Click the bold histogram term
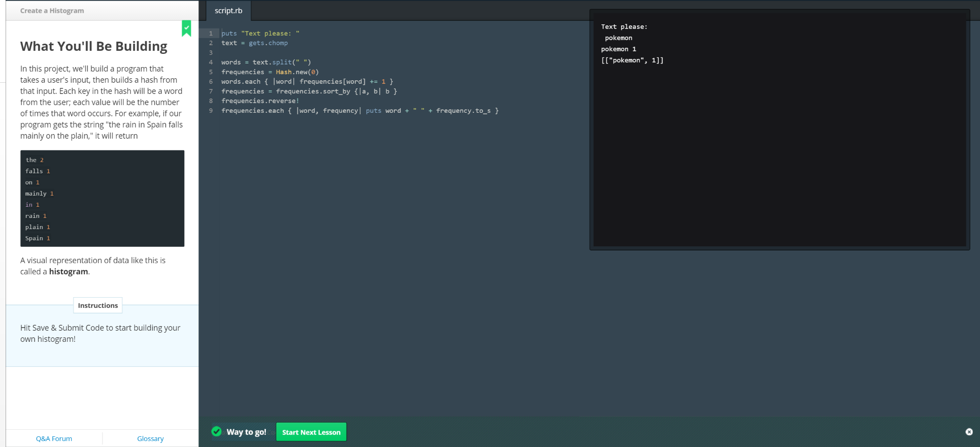980x447 pixels. 68,272
